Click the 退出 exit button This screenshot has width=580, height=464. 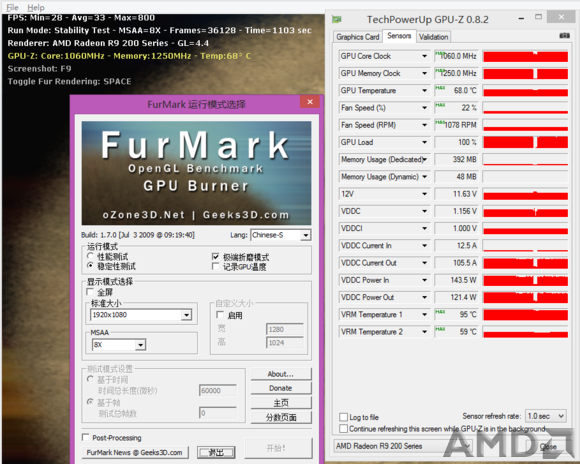216,453
